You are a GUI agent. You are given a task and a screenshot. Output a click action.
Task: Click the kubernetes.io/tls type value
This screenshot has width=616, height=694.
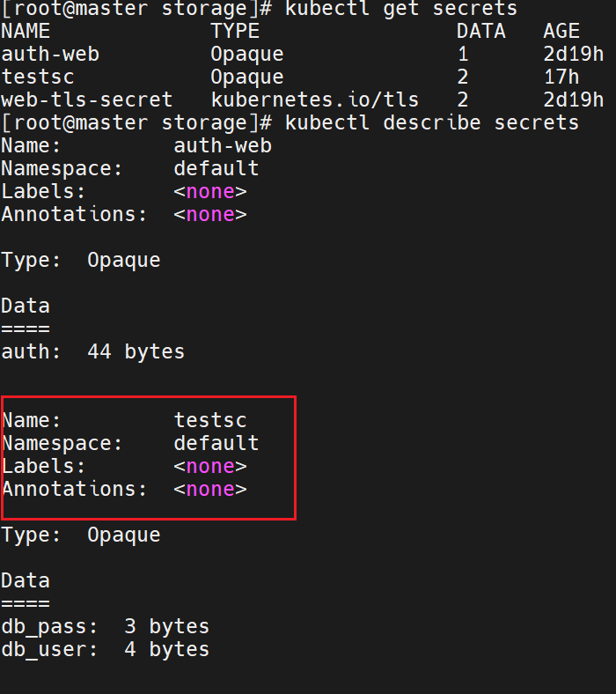pyautogui.click(x=315, y=100)
